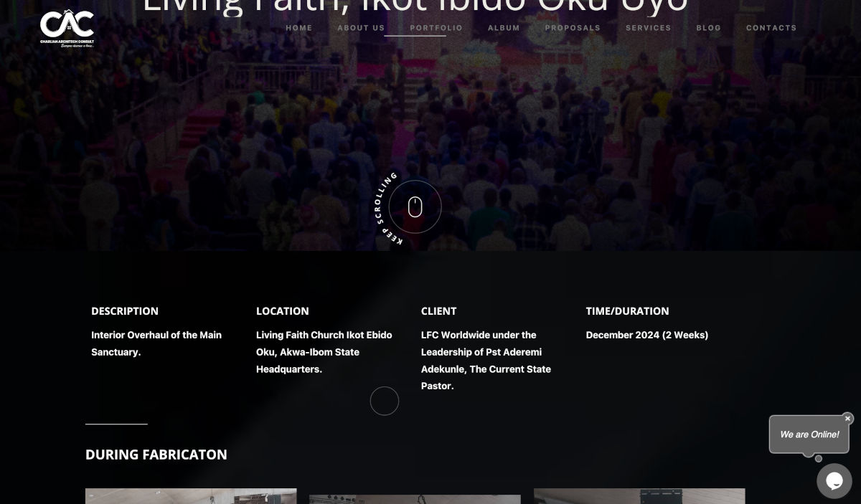Open the live chat bubble icon
This screenshot has width=861, height=504.
[834, 481]
